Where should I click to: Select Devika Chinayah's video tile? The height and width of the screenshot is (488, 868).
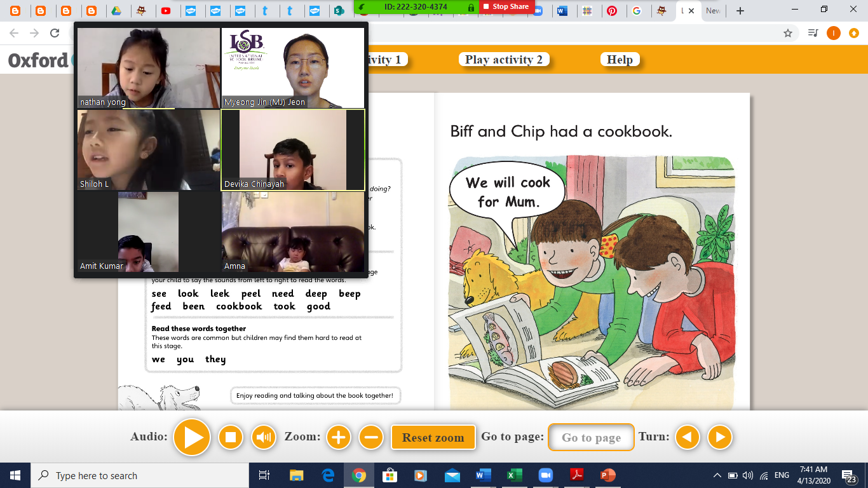tap(293, 150)
